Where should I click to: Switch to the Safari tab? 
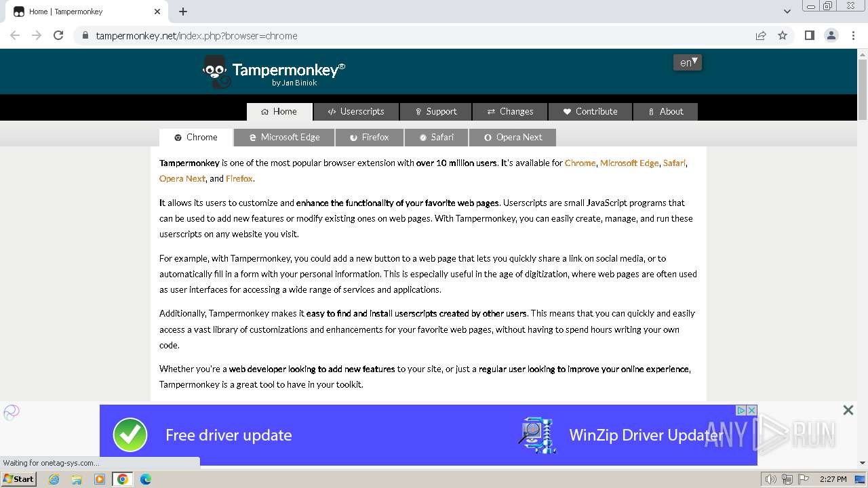pyautogui.click(x=436, y=137)
